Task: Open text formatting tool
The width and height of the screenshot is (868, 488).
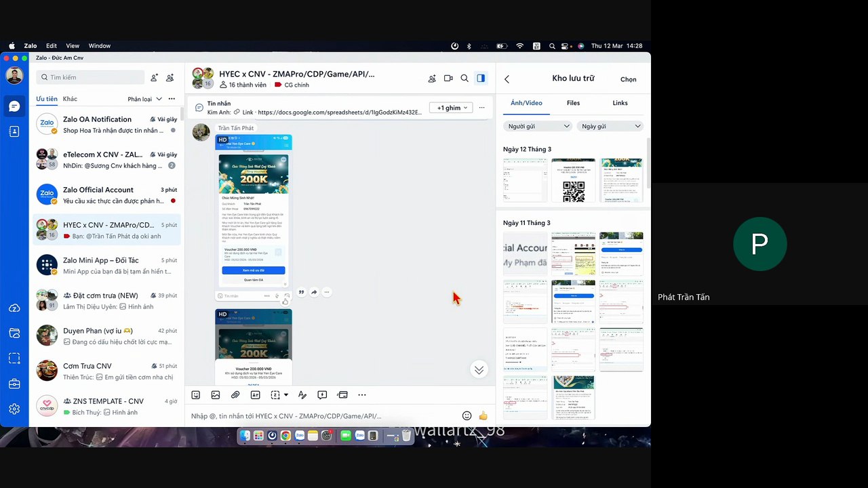Action: click(x=302, y=394)
